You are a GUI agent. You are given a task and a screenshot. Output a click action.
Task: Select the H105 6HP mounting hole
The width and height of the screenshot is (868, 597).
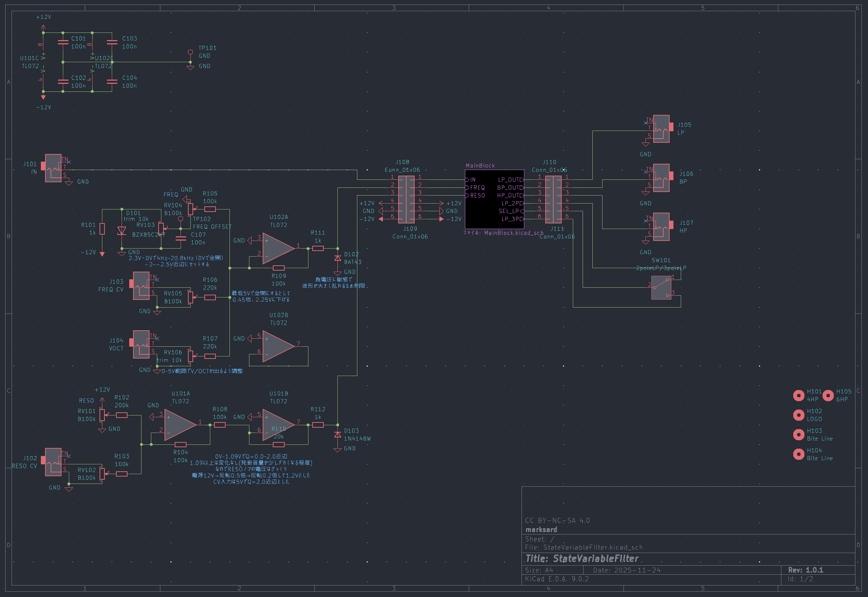click(x=828, y=395)
